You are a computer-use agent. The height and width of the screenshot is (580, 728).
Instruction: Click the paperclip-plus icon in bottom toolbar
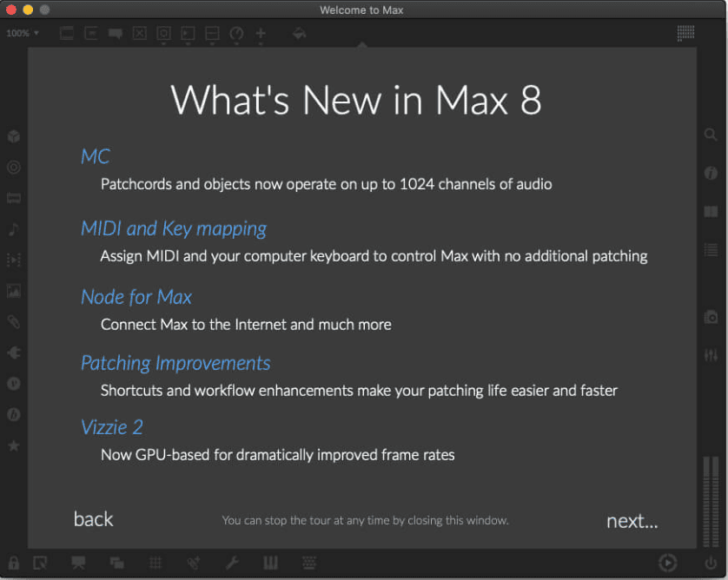point(193,563)
